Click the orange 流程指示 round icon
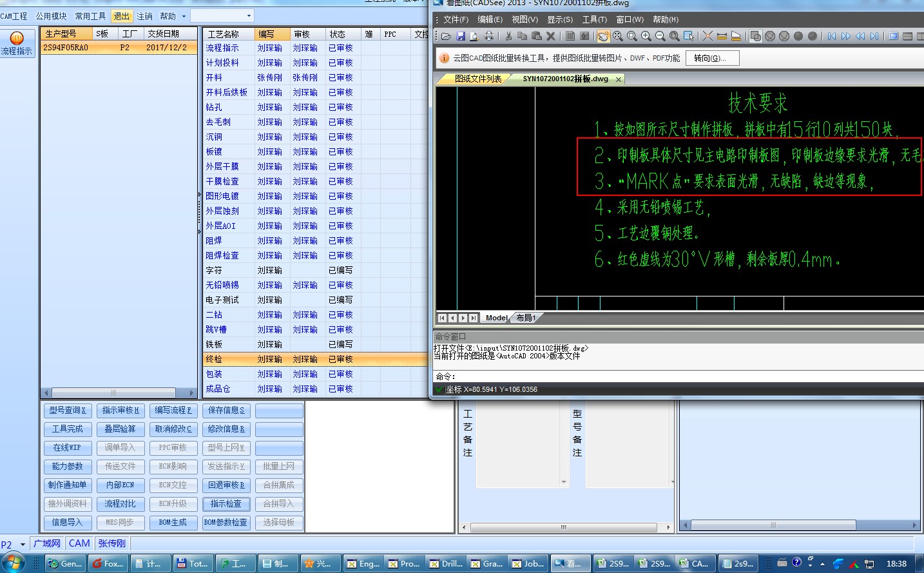The width and height of the screenshot is (924, 573). [17, 38]
